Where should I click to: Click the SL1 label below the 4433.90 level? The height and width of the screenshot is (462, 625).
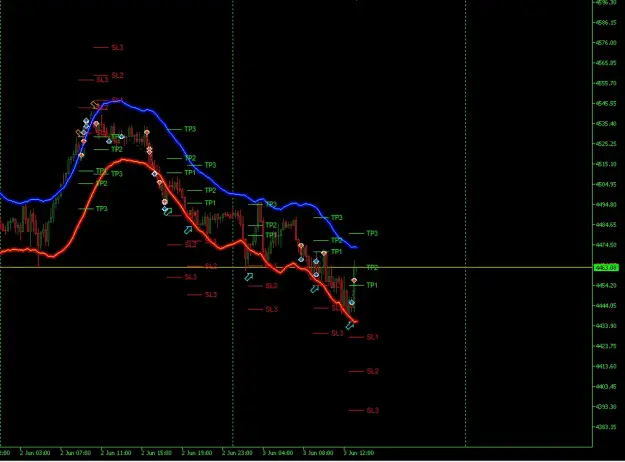(372, 337)
